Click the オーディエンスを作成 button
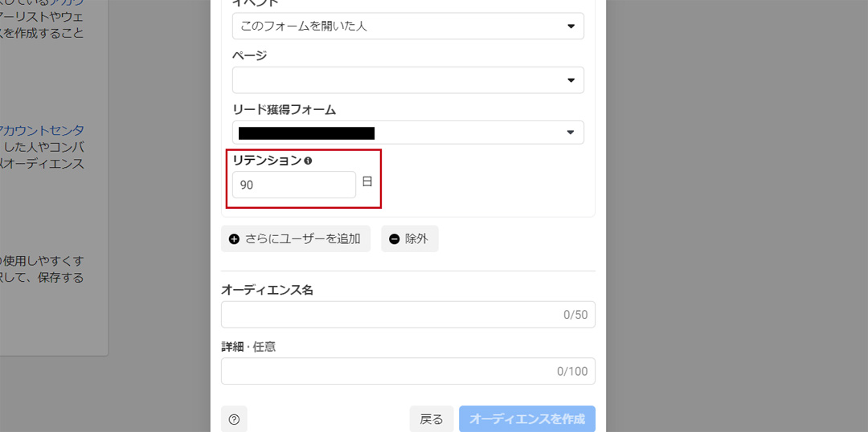 click(x=526, y=419)
